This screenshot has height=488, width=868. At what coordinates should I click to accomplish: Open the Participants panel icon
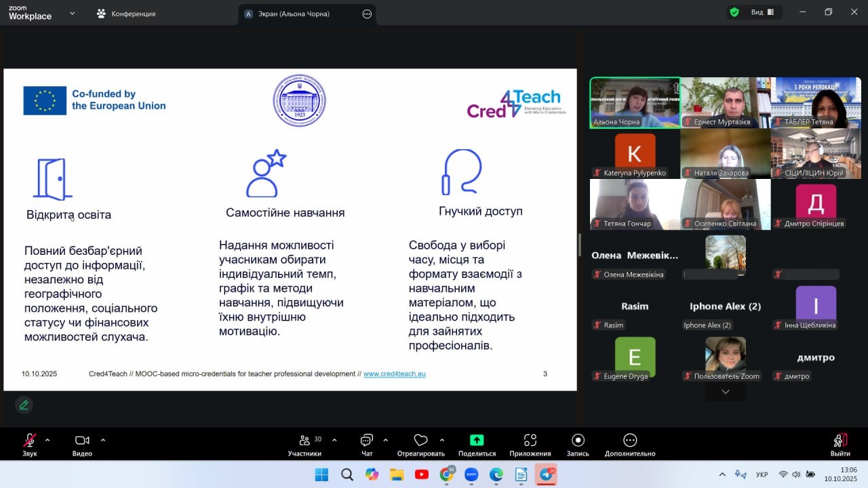pyautogui.click(x=304, y=441)
